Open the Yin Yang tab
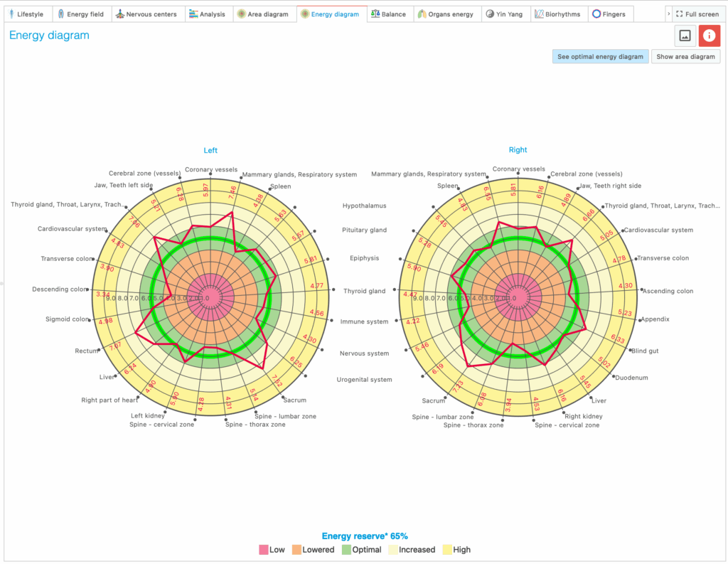 point(505,14)
